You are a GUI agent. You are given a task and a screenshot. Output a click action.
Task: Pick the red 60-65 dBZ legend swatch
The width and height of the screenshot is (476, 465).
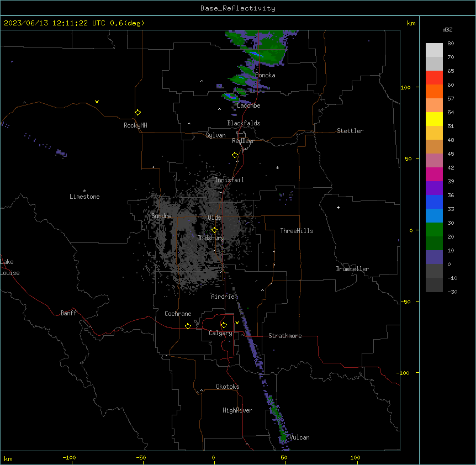(x=434, y=78)
